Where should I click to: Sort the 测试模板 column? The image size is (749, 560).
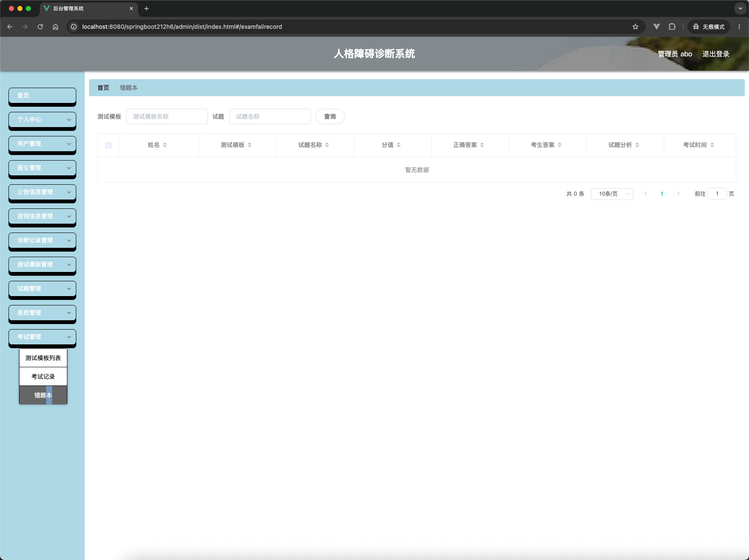coord(250,145)
